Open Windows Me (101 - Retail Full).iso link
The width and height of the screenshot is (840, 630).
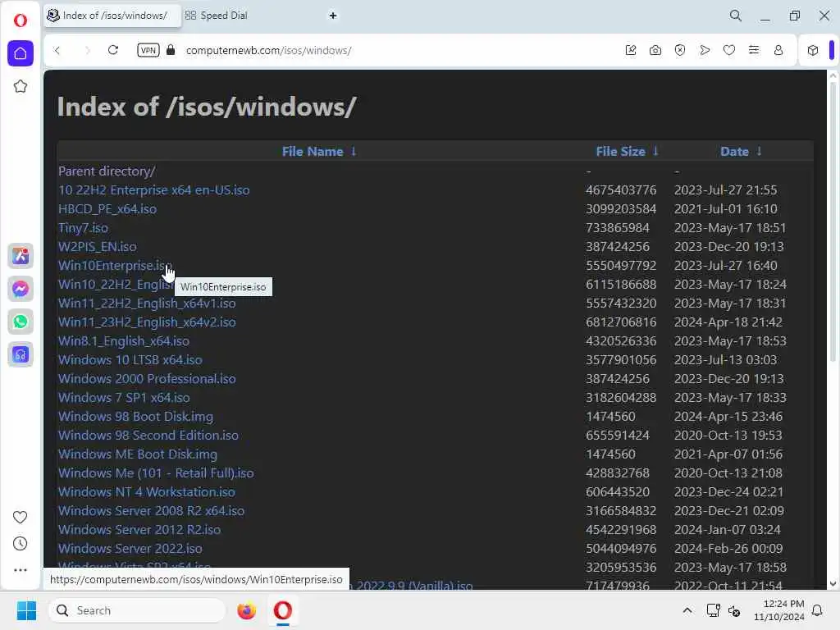(156, 473)
